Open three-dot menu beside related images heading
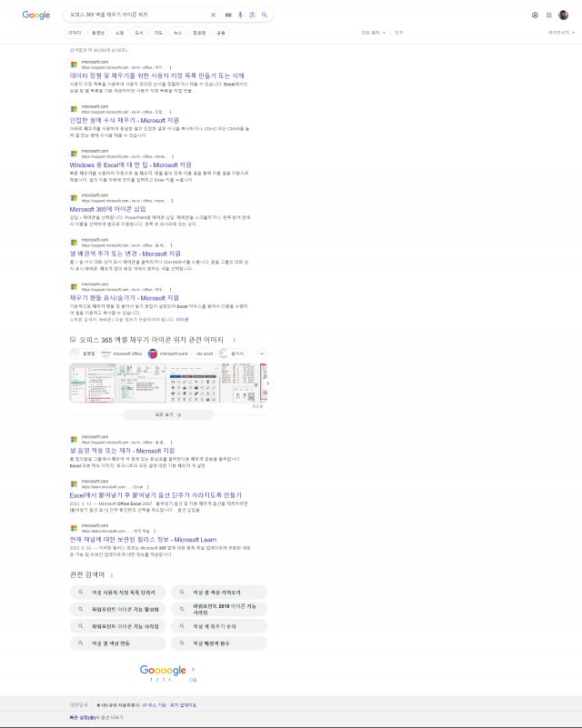 (x=234, y=340)
